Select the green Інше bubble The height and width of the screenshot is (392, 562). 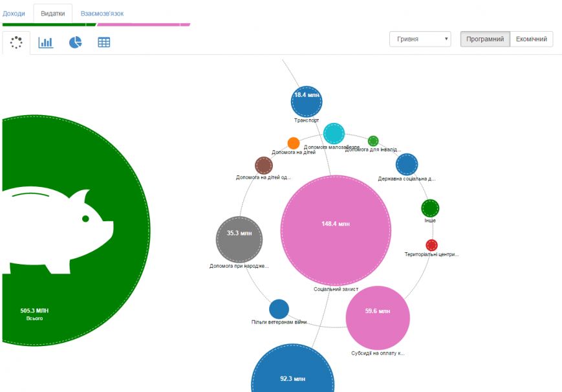point(430,208)
